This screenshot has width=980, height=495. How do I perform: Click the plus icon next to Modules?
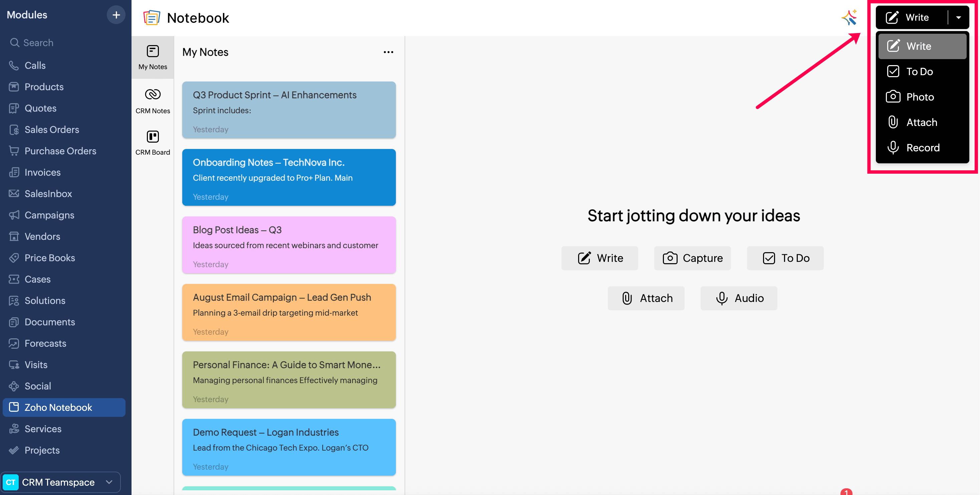[x=116, y=15]
